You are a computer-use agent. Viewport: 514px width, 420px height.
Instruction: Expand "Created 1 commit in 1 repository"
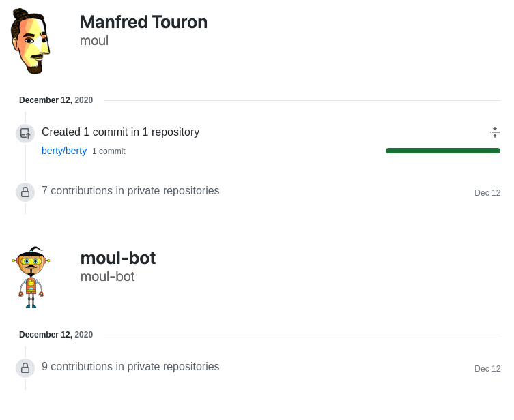(120, 132)
